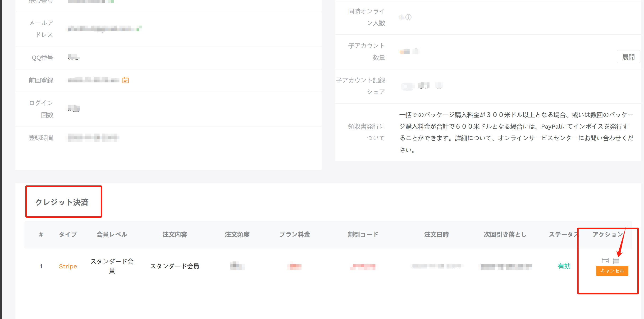The image size is (644, 319).
Task: Click the row number 1 cell
Action: [x=41, y=266]
